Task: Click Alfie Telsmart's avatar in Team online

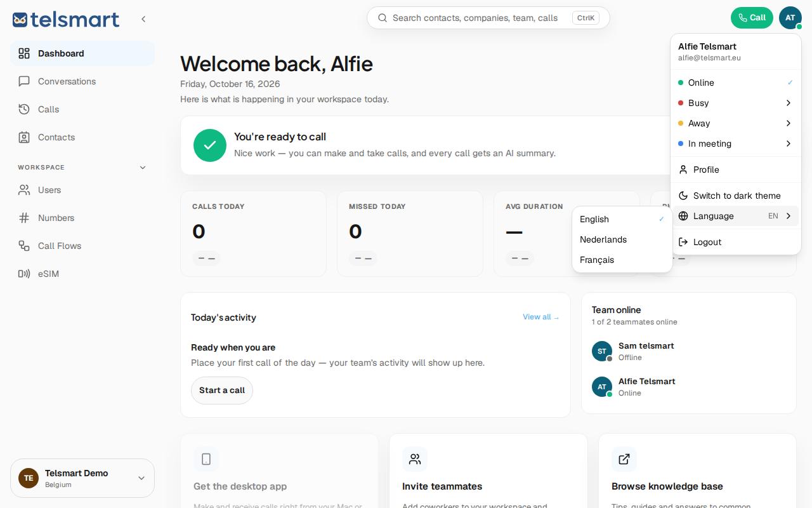Action: click(602, 387)
